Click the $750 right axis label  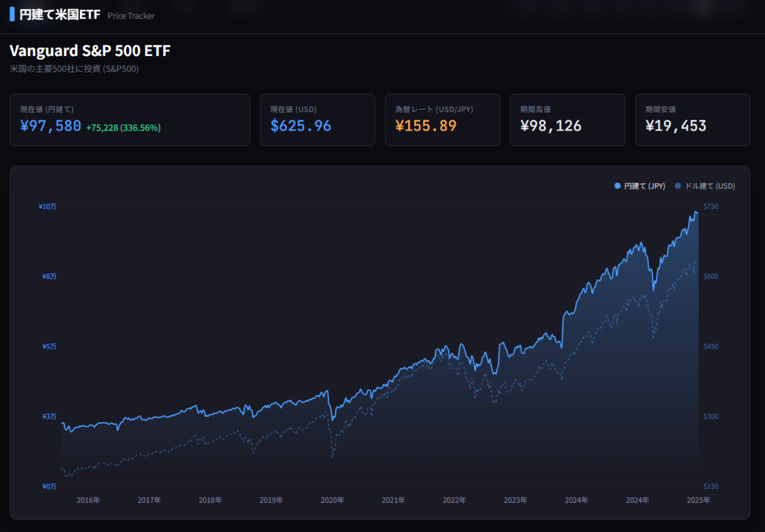pyautogui.click(x=711, y=206)
